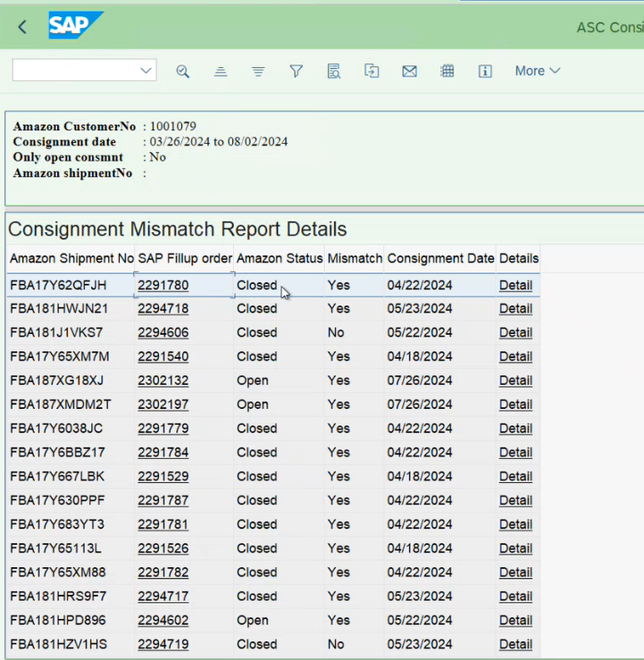This screenshot has height=660, width=644.
Task: Open fillup order 2294718
Action: click(163, 308)
